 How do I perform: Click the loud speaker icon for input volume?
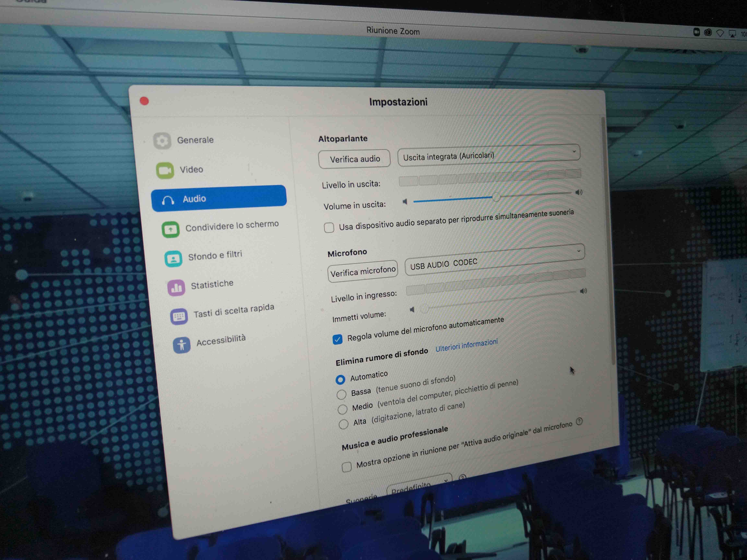583,291
